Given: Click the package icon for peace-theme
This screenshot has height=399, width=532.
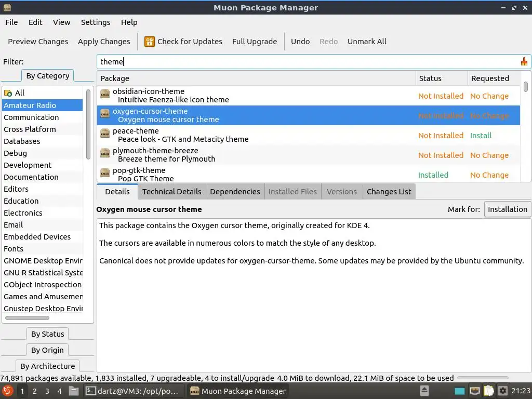Looking at the screenshot, I should [x=105, y=133].
